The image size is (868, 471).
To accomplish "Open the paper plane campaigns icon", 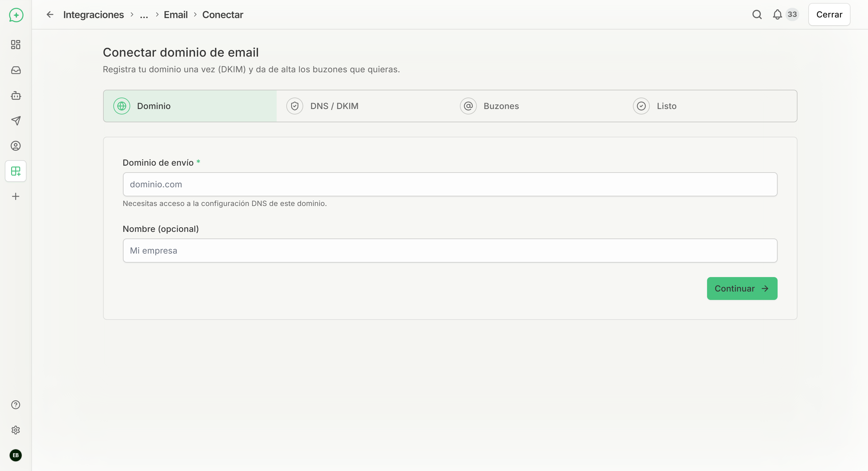I will coord(15,120).
